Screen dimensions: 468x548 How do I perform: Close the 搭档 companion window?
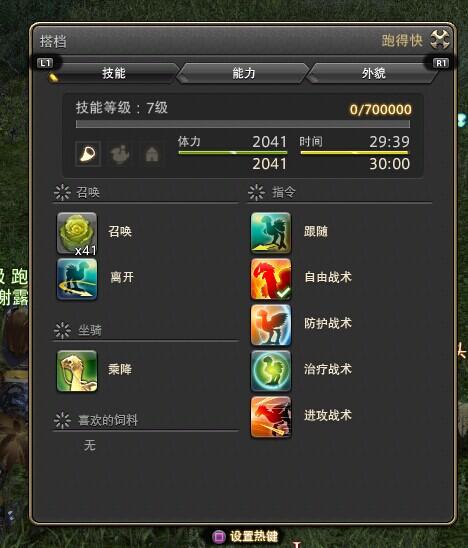click(440, 39)
